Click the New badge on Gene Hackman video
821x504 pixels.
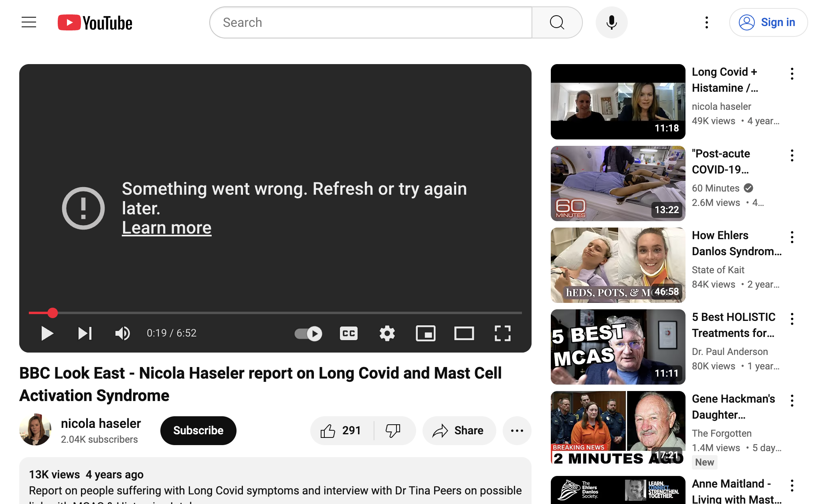tap(704, 462)
